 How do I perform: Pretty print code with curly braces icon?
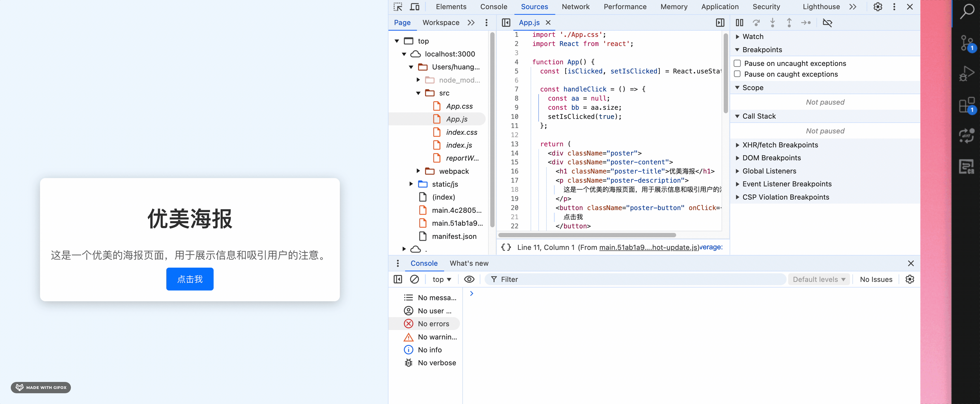506,247
